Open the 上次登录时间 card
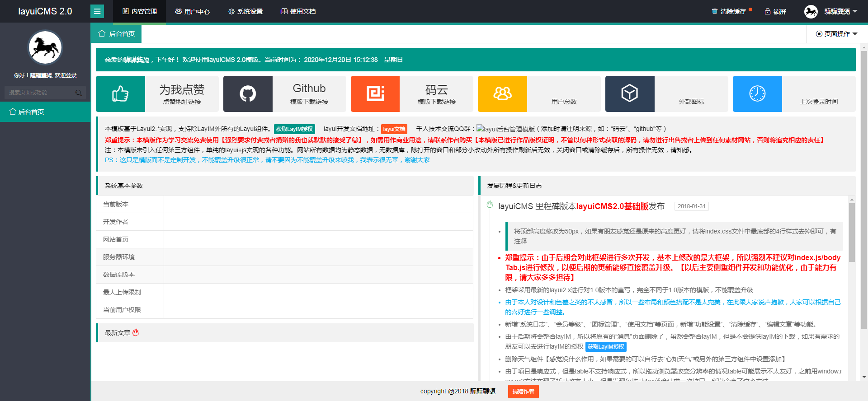The height and width of the screenshot is (401, 868). click(794, 94)
